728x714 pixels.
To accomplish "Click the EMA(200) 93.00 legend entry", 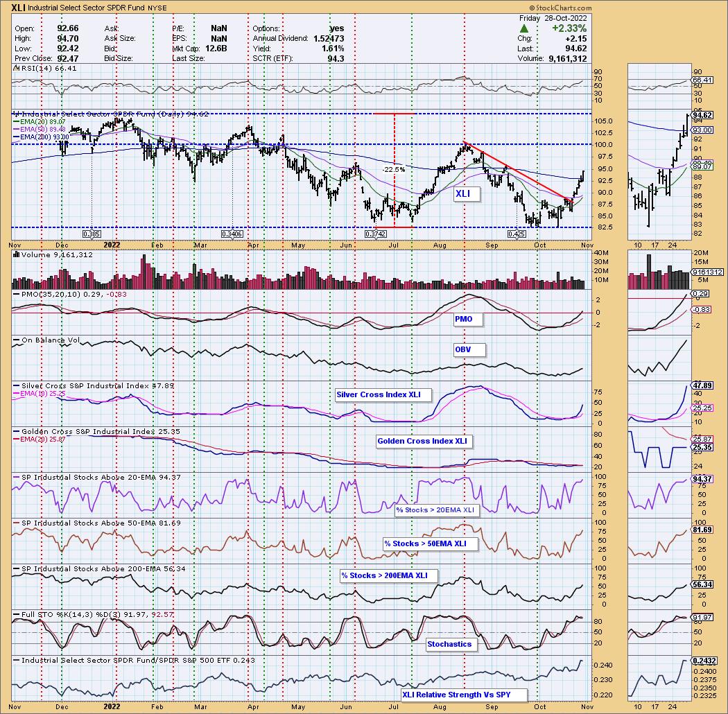I will click(41, 137).
